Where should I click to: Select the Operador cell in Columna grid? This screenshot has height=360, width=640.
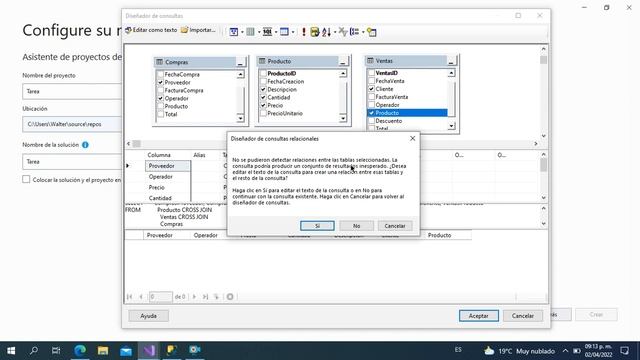[168, 177]
